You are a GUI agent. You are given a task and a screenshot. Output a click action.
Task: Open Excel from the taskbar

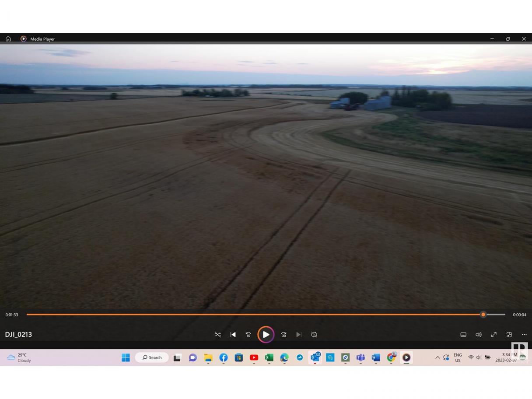(x=269, y=358)
